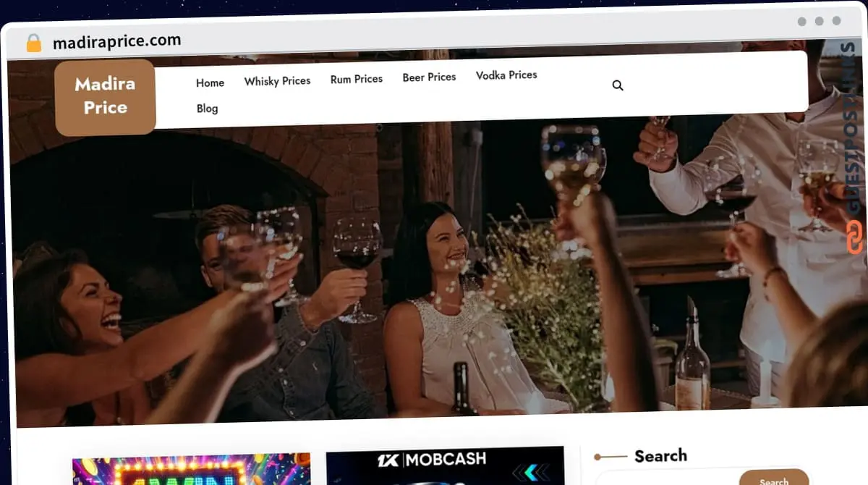Viewport: 868px width, 485px height.
Task: Click the last gray browser window dot
Action: (x=837, y=21)
